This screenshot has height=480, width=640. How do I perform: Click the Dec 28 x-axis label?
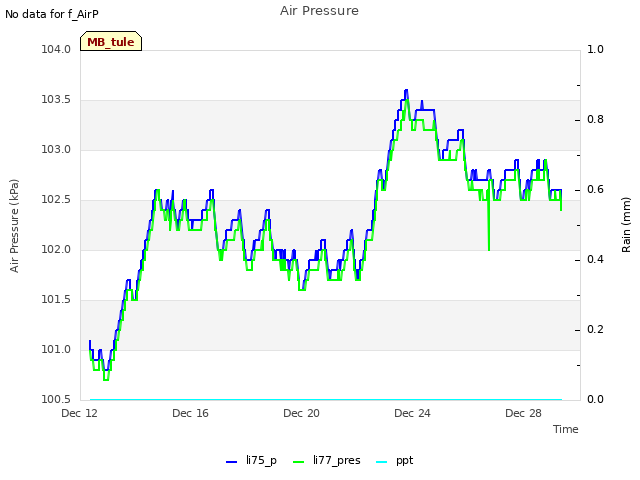pyautogui.click(x=523, y=413)
